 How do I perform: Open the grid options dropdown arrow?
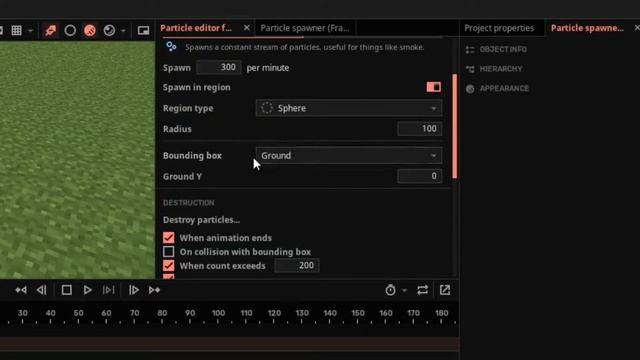[30, 31]
